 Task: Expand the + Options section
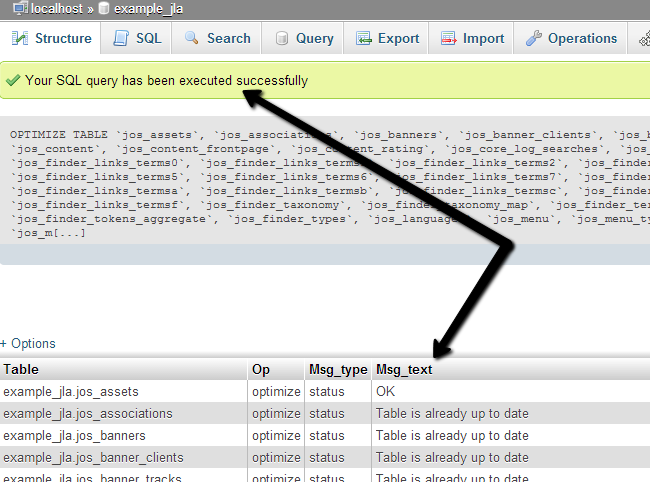28,343
